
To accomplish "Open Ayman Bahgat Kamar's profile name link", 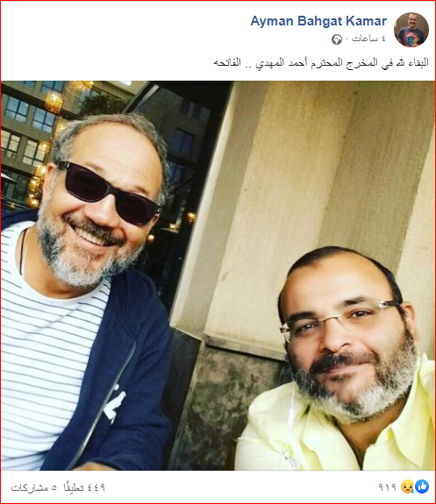I will click(x=318, y=21).
